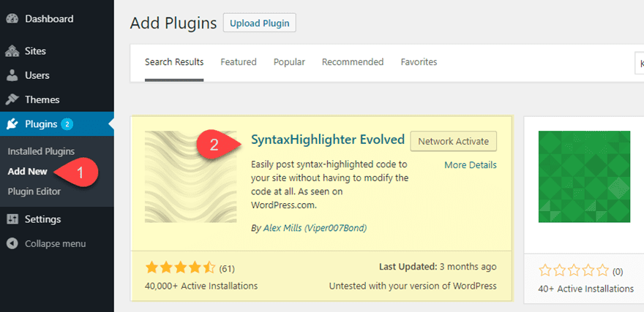This screenshot has height=312, width=644.
Task: Select Add New submenu item
Action: tap(28, 172)
